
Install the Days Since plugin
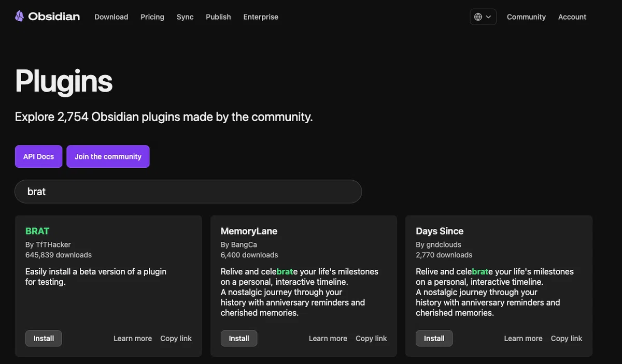click(434, 338)
